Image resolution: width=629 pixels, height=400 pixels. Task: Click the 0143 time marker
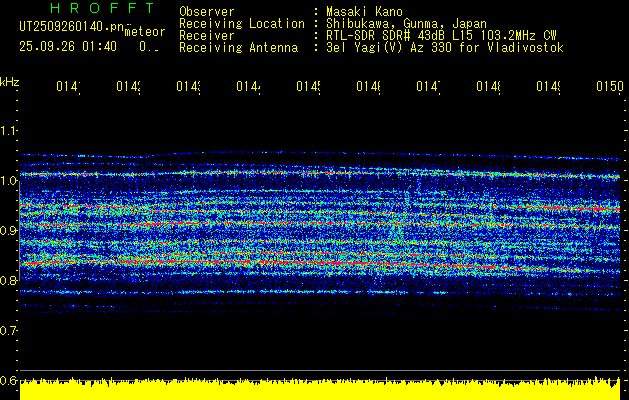point(189,87)
